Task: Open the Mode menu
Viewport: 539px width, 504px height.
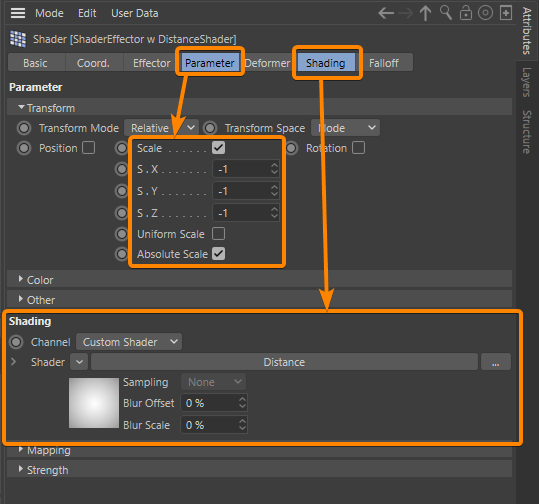Action: [x=49, y=13]
